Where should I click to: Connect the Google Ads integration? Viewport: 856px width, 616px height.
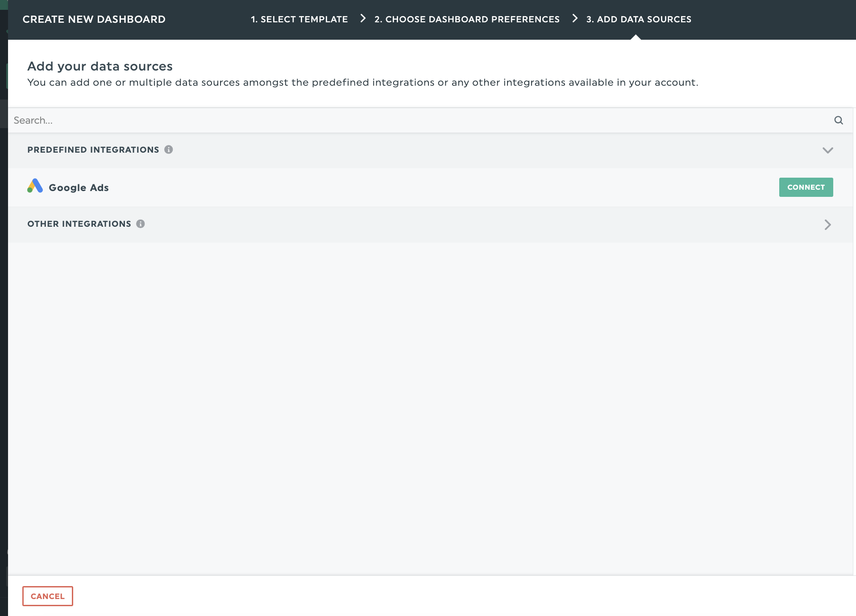tap(806, 187)
